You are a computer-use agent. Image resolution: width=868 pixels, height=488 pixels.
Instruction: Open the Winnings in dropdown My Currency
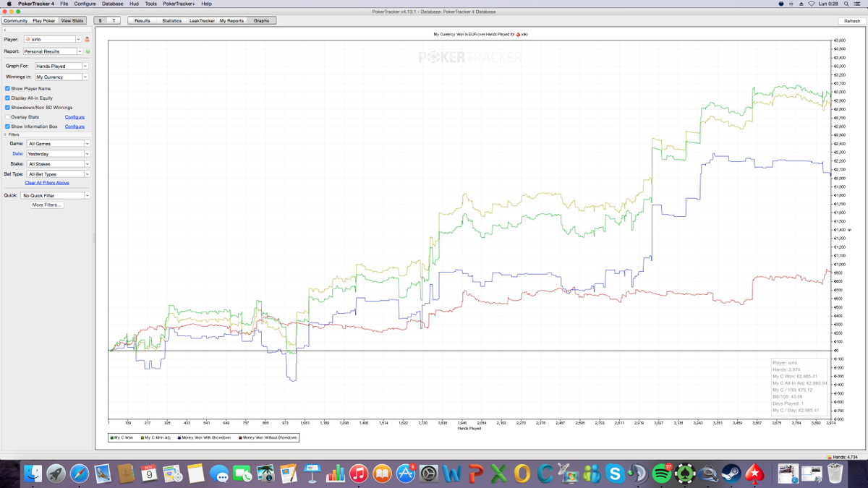(x=61, y=77)
